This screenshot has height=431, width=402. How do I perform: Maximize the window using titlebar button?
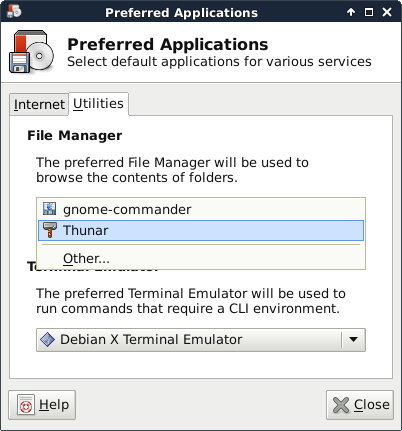pyautogui.click(x=369, y=12)
